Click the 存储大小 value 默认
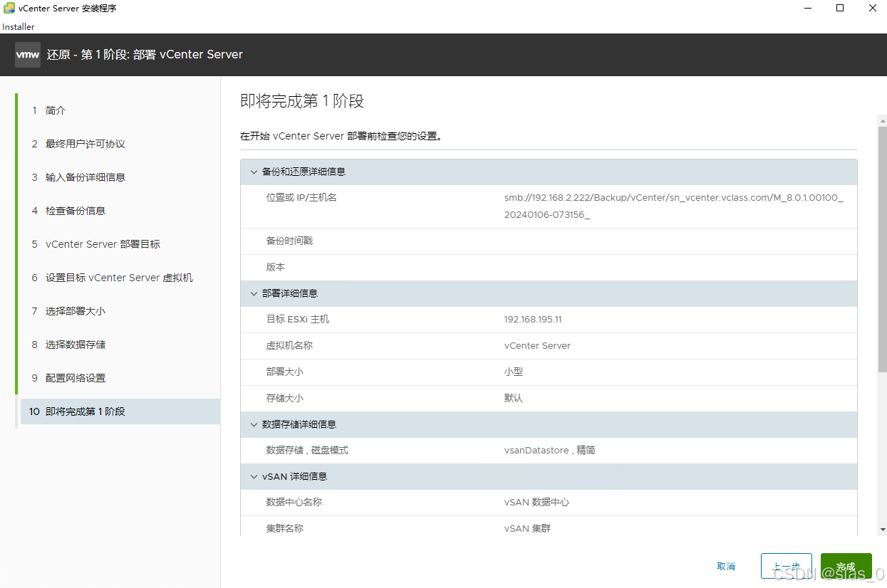 point(514,399)
